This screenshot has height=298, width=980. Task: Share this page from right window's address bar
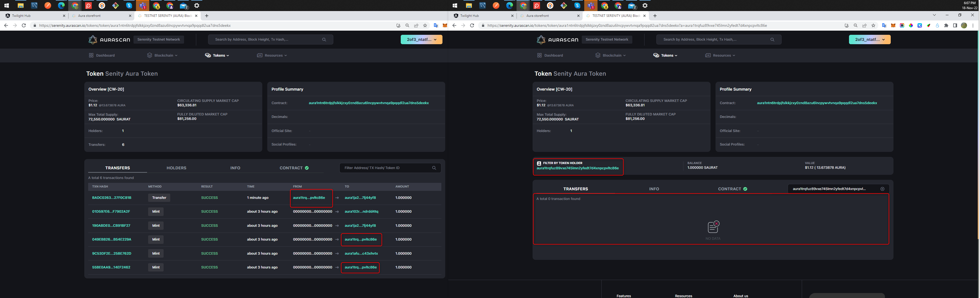864,25
